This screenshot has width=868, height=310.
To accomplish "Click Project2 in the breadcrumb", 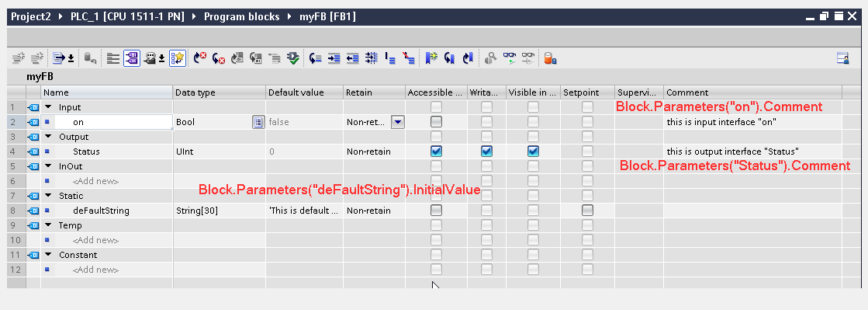I will click(x=31, y=16).
